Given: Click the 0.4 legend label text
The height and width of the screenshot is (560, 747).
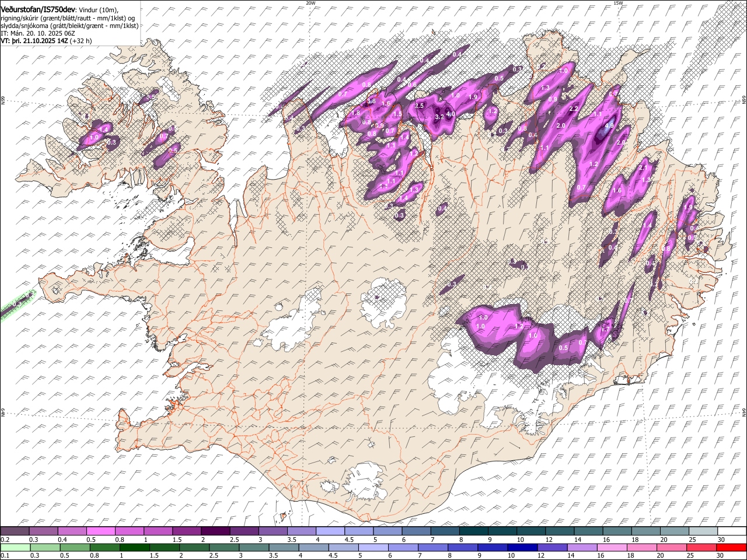Looking at the screenshot, I should [x=62, y=540].
